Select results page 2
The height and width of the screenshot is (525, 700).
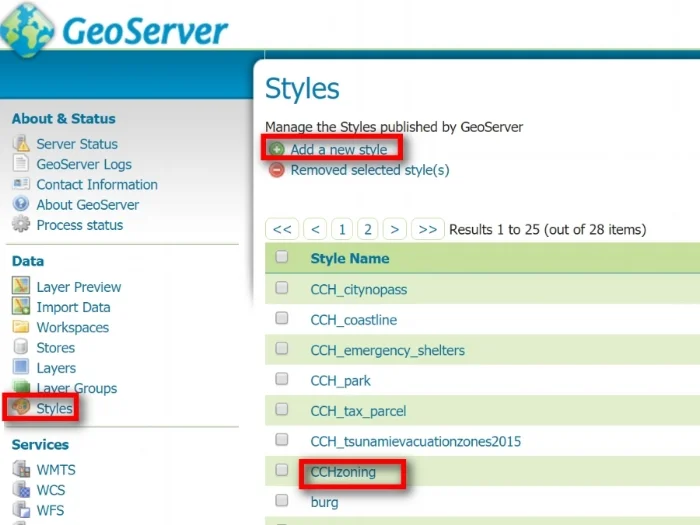pos(368,229)
